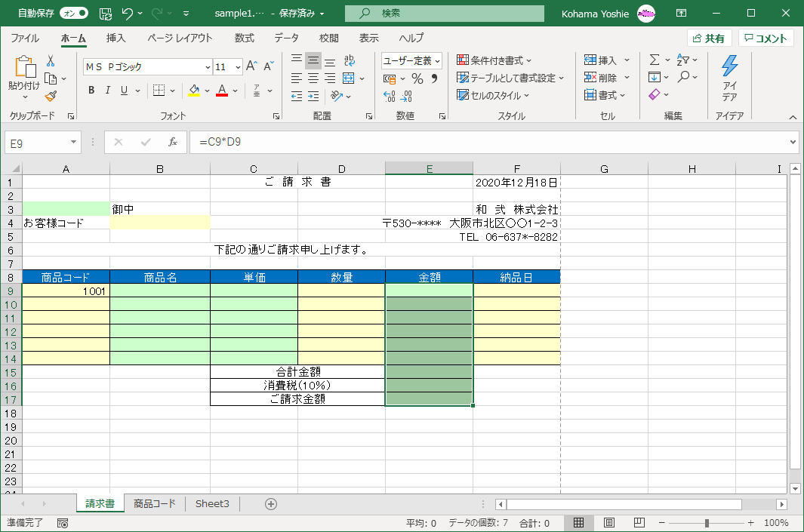Align text left
Viewport: 804px width, 532px height.
(297, 78)
